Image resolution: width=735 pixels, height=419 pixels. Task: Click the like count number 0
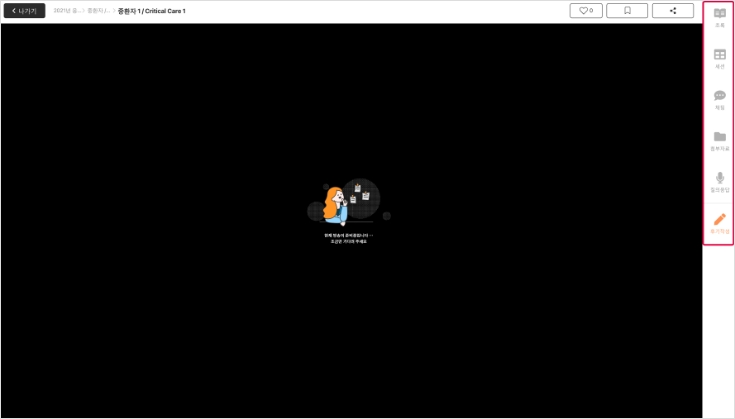coord(591,11)
